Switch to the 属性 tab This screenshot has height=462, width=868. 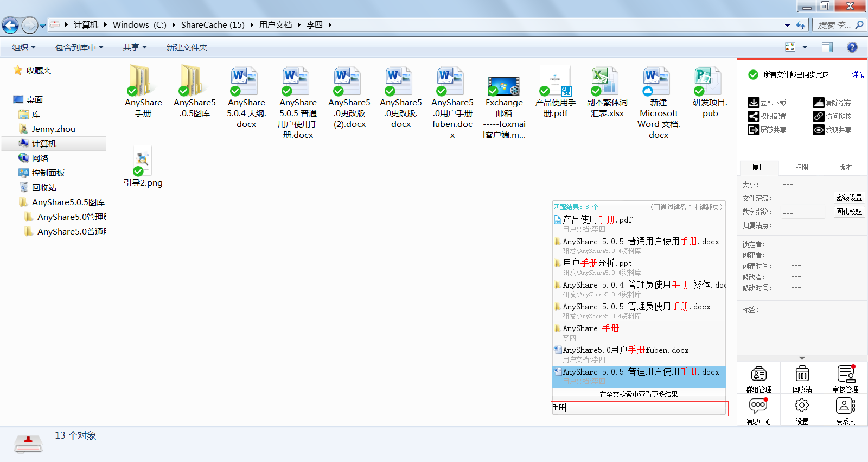(x=758, y=167)
